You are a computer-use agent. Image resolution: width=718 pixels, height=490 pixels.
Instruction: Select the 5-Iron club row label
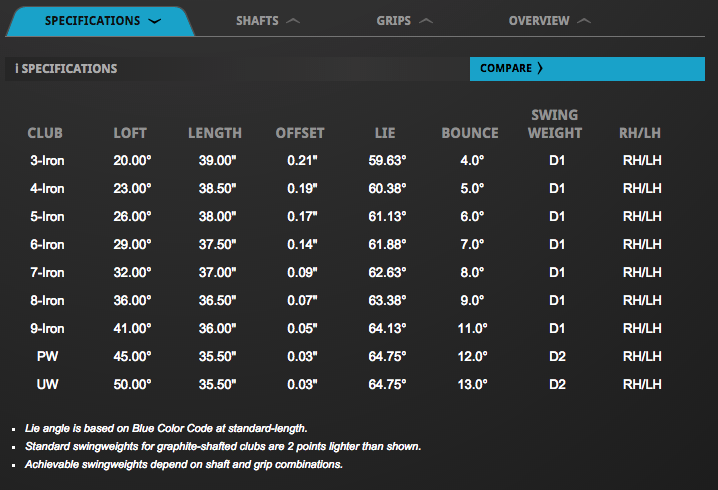click(x=47, y=217)
